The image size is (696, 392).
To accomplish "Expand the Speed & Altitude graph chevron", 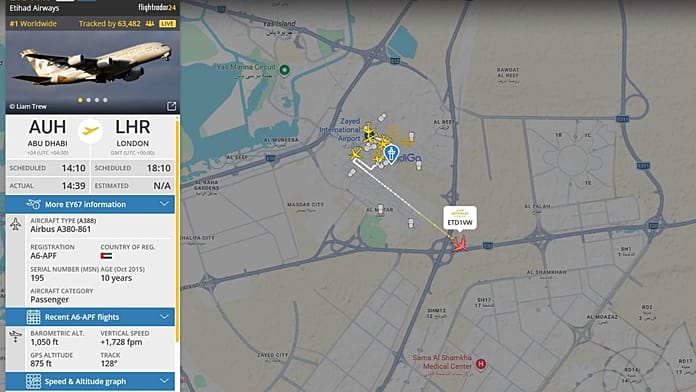I will (x=164, y=381).
